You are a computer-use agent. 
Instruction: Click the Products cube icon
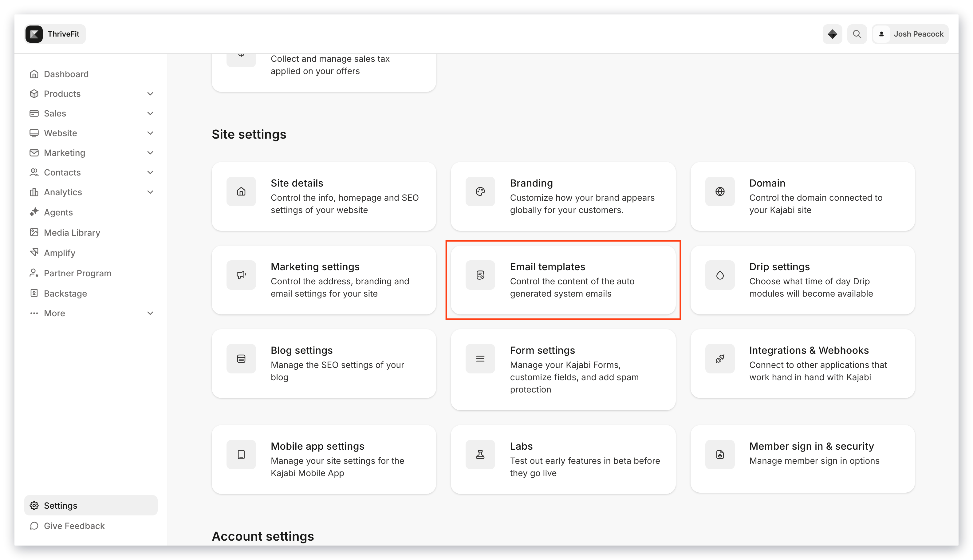point(34,93)
